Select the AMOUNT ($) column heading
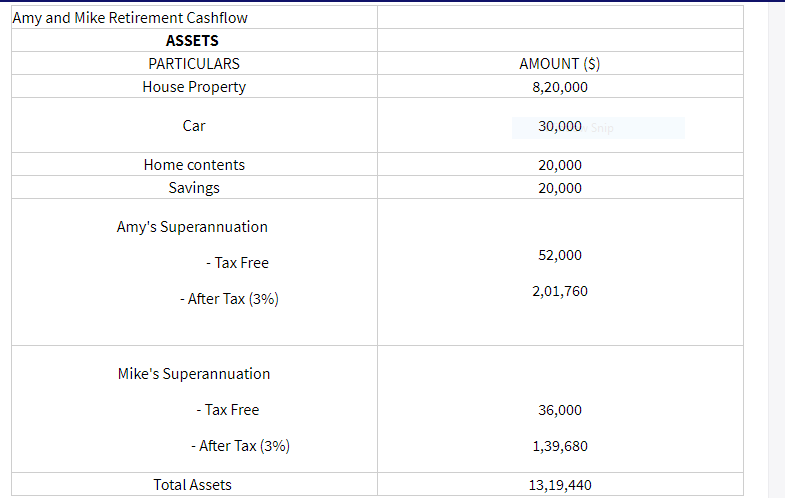The image size is (785, 498). click(559, 64)
